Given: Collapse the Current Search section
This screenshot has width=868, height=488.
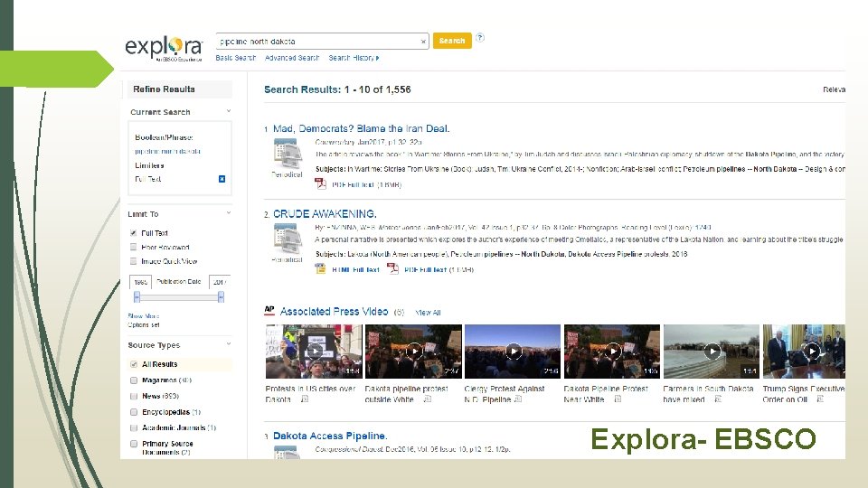Looking at the screenshot, I should tap(229, 111).
